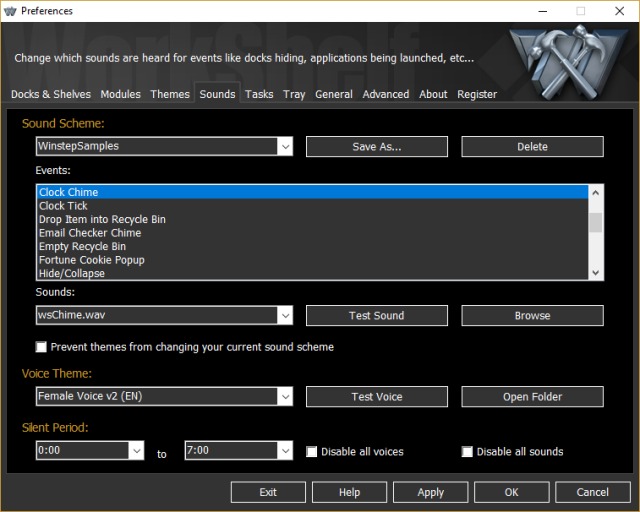Screen dimensions: 640x512
Task: Enable Prevent themes from changing sound scheme
Action: [x=41, y=347]
